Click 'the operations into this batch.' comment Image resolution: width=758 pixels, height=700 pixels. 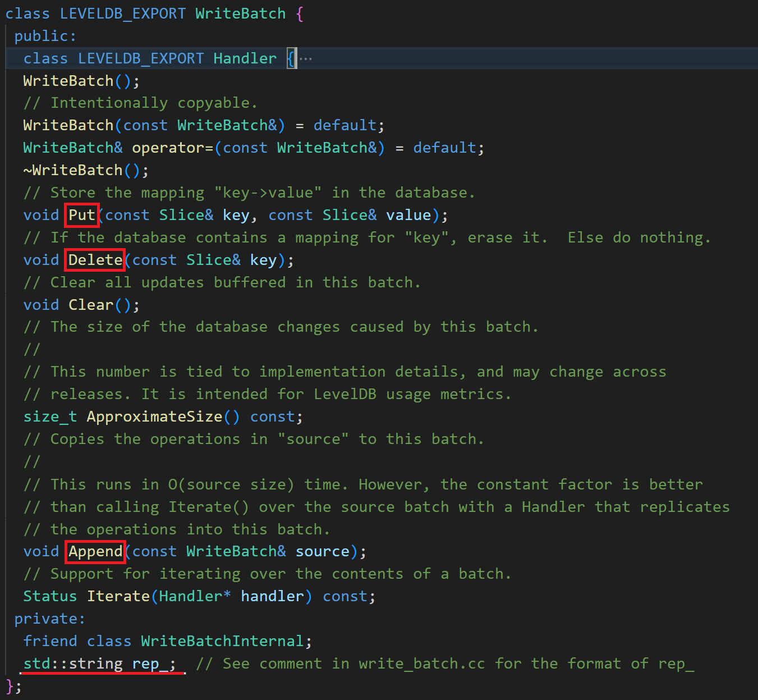click(x=176, y=529)
